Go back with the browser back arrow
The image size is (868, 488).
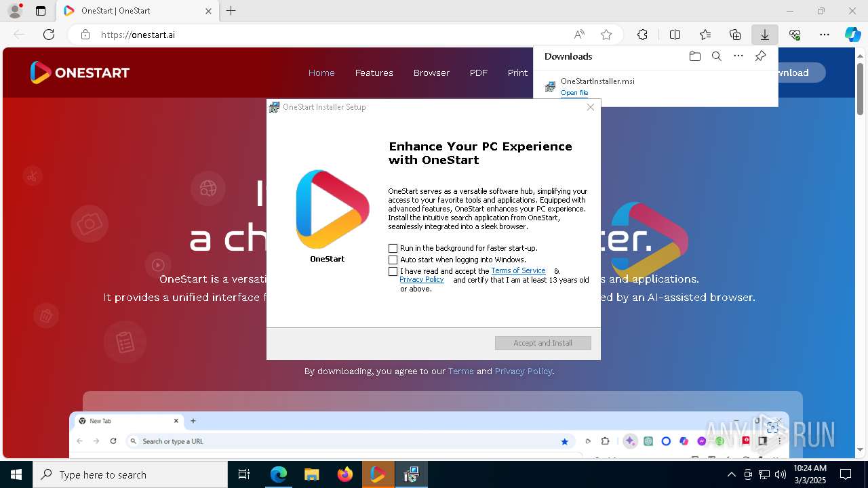pyautogui.click(x=19, y=35)
